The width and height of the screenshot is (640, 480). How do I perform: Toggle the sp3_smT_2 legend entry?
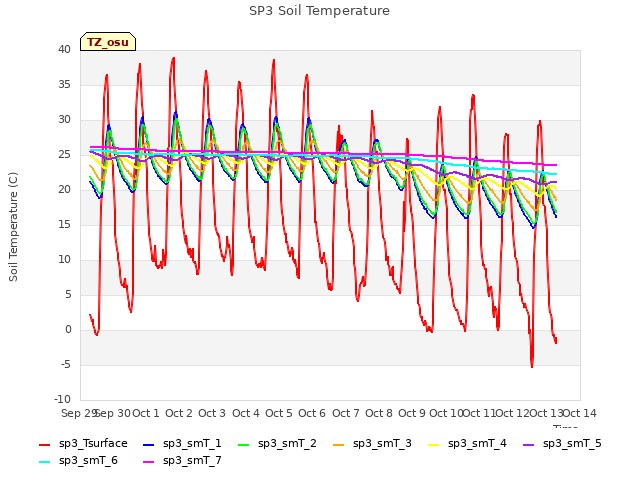[x=277, y=444]
